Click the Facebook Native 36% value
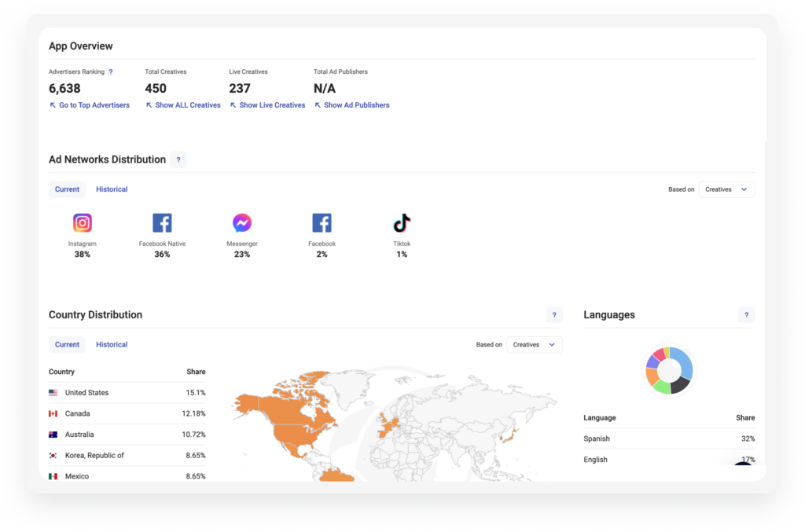 pos(162,255)
